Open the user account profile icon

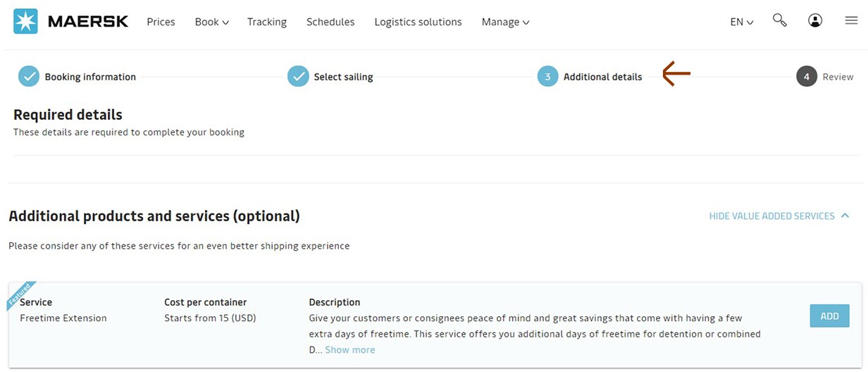point(815,21)
